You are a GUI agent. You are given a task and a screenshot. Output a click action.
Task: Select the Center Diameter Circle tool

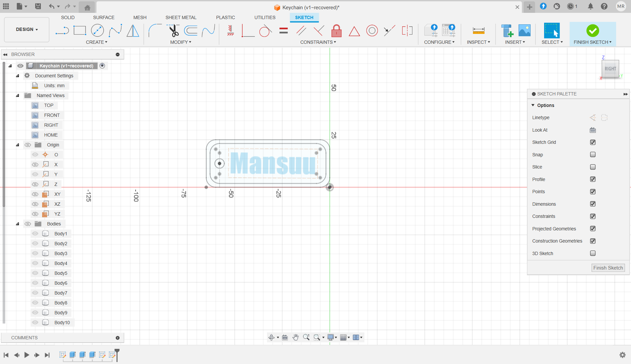(97, 31)
